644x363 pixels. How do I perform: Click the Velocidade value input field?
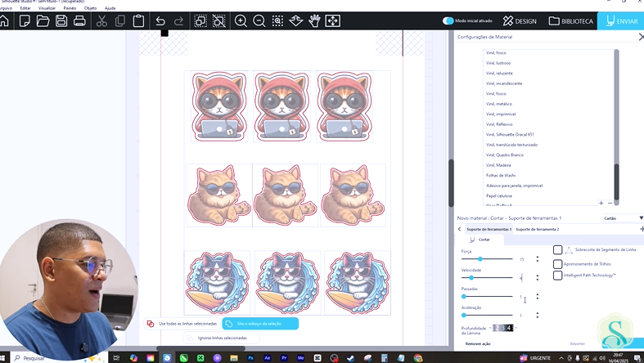point(525,278)
